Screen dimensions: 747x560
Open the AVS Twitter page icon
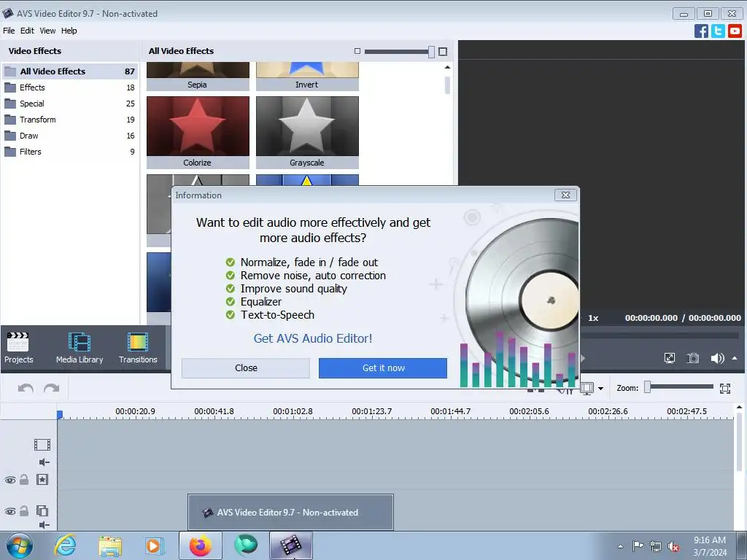[718, 31]
